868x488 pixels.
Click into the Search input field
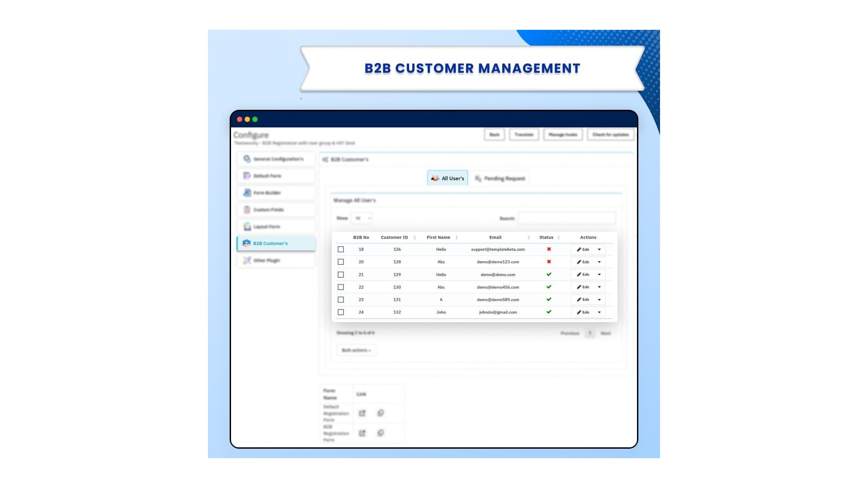[566, 218]
